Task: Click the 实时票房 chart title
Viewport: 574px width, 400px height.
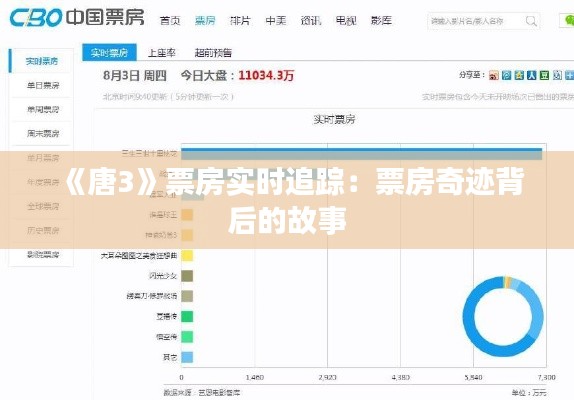Action: pos(334,119)
